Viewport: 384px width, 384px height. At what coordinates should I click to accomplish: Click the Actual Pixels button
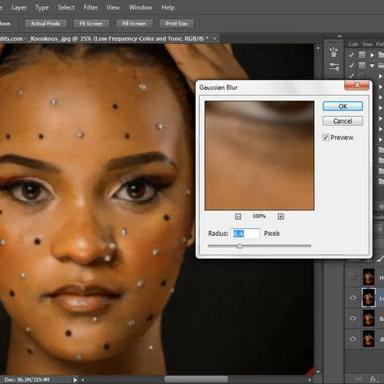click(46, 23)
